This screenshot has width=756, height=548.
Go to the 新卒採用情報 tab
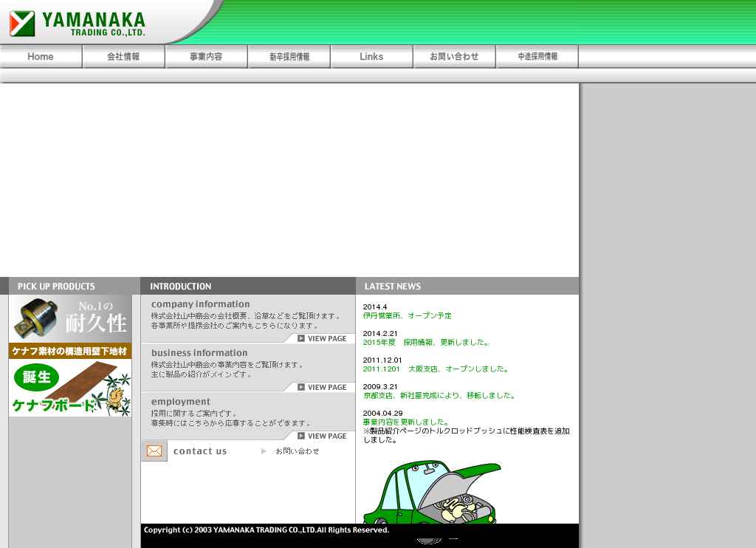pos(289,57)
